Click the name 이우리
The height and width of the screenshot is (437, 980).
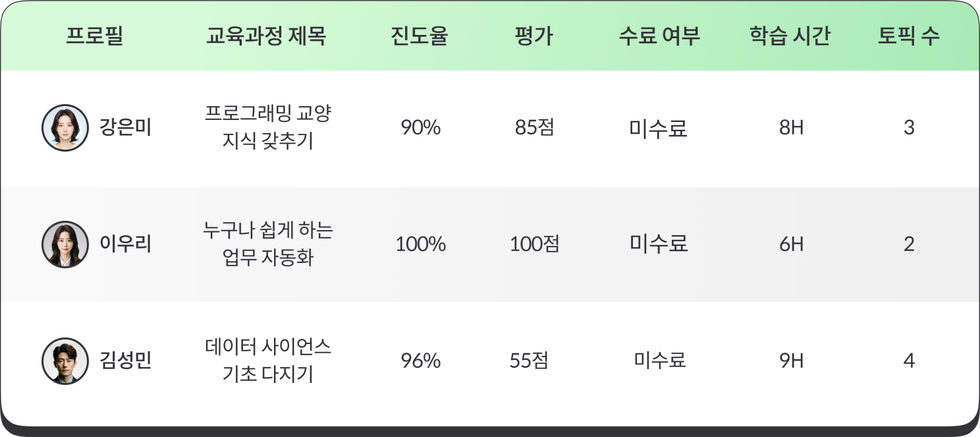125,245
